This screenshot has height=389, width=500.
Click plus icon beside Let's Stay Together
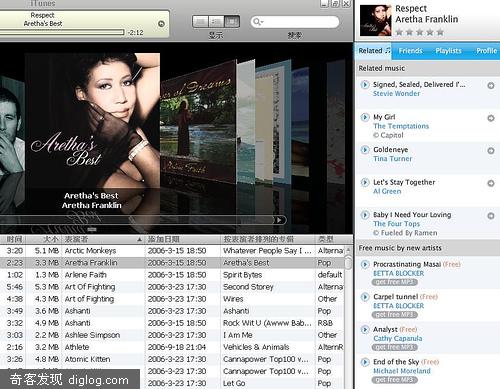pos(491,183)
